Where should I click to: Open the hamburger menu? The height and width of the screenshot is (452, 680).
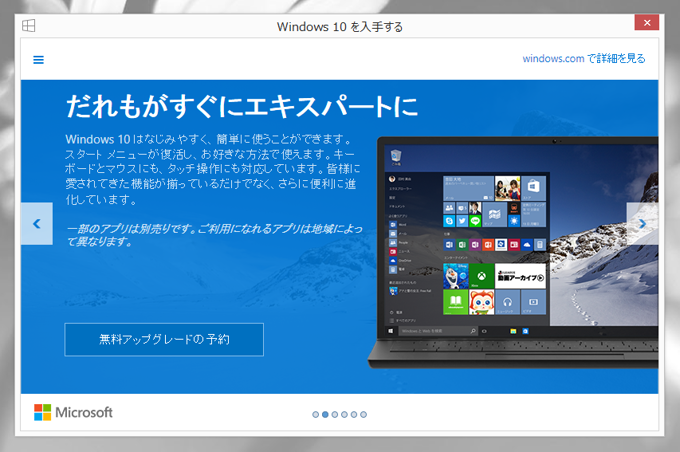[38, 60]
